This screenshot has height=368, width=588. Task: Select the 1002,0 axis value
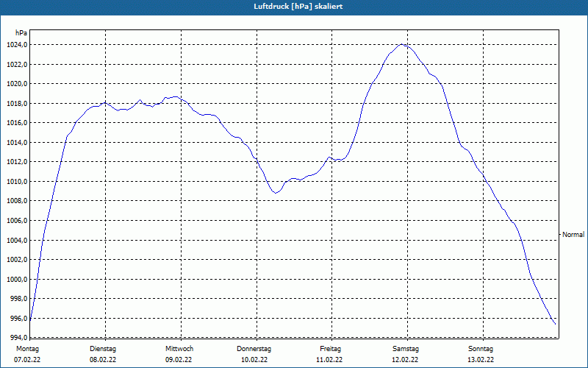click(17, 260)
